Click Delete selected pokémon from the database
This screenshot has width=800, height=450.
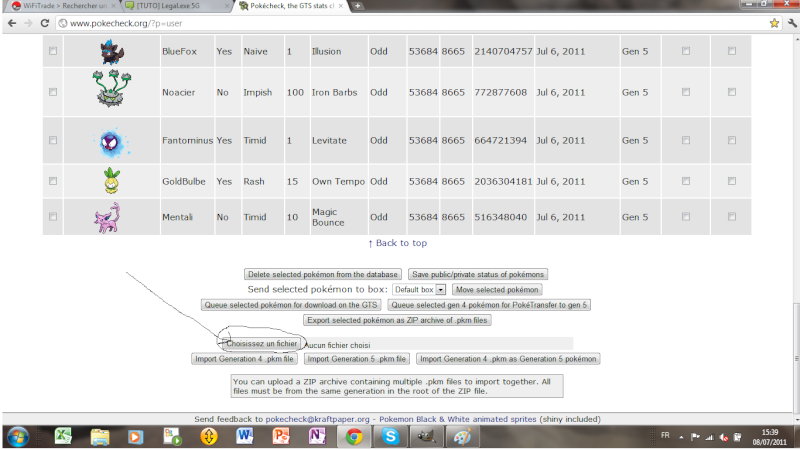point(322,274)
